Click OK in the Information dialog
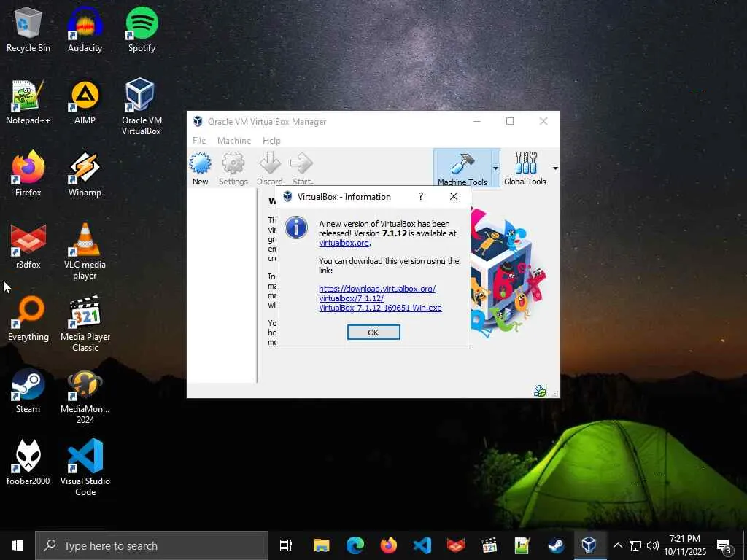The width and height of the screenshot is (747, 560). tap(373, 332)
